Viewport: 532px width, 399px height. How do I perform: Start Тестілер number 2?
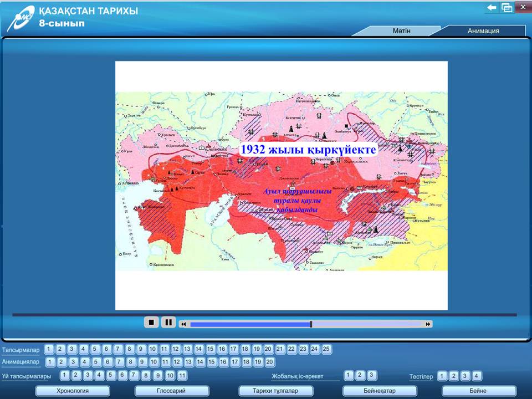[x=454, y=376]
